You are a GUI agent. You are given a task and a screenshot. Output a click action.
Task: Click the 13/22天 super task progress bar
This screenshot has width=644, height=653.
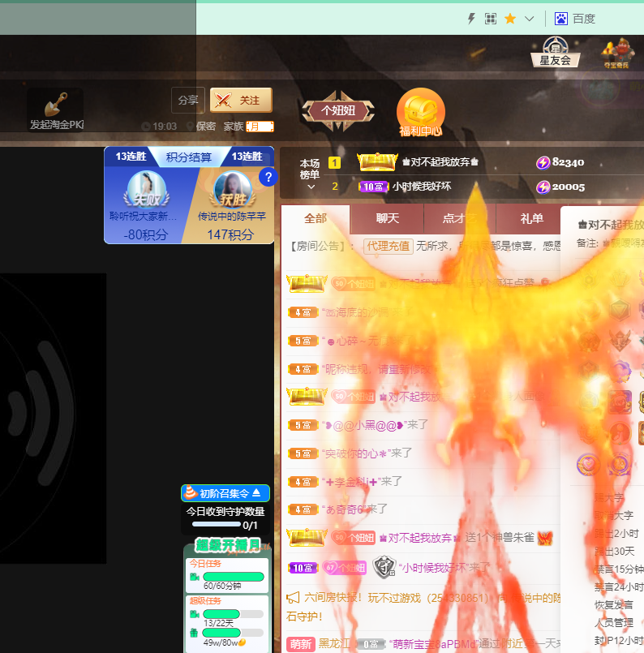click(233, 614)
